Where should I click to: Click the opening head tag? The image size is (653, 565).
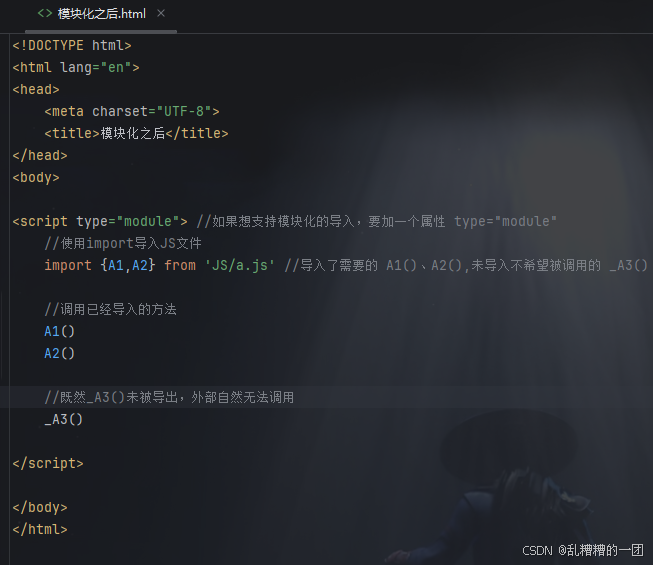click(36, 89)
